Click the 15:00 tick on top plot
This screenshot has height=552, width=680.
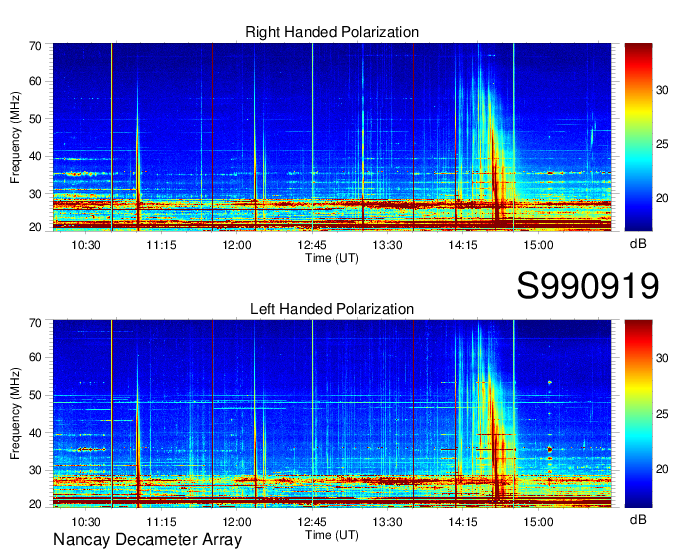[x=538, y=245]
